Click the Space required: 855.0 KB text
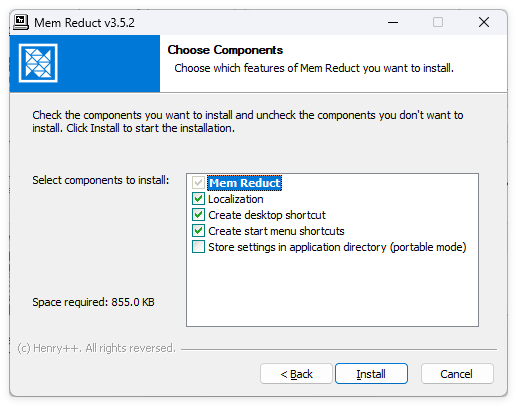This screenshot has width=517, height=406. [93, 302]
